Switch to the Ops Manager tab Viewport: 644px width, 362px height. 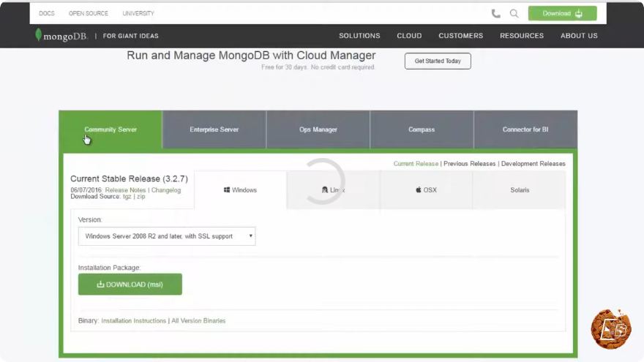[x=318, y=129]
